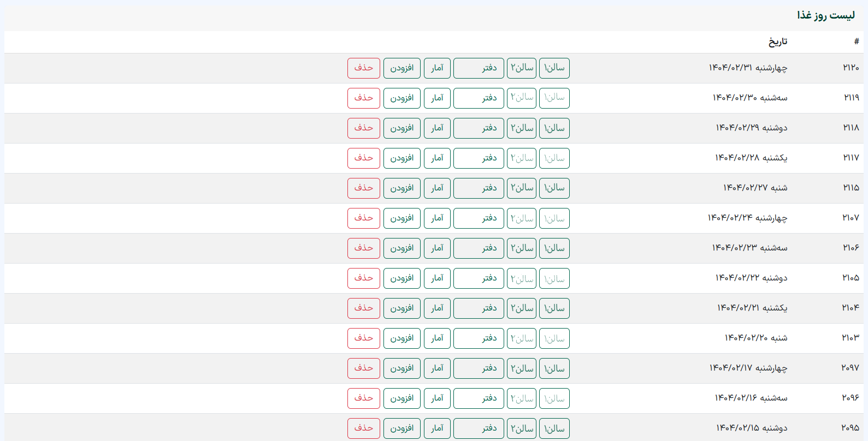Image resolution: width=868 pixels, height=441 pixels.
Task: Open آمار for row ۲۰۹۶
Action: click(437, 398)
